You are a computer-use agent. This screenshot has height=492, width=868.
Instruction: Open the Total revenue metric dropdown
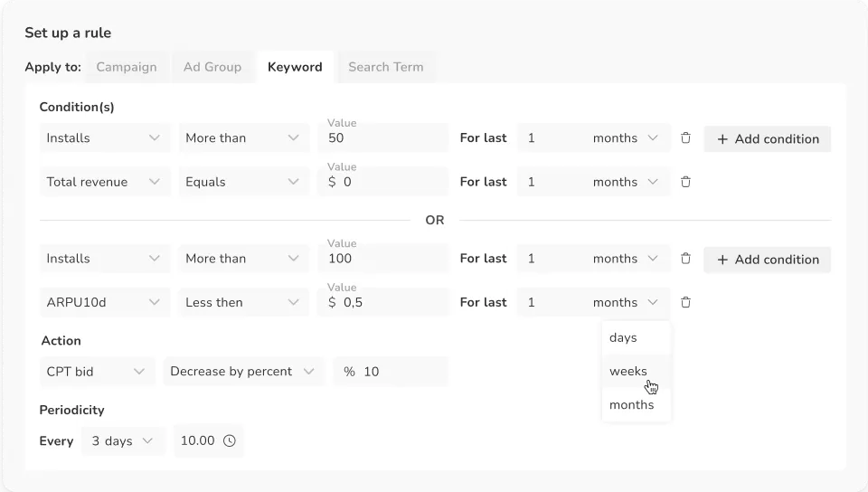point(105,182)
